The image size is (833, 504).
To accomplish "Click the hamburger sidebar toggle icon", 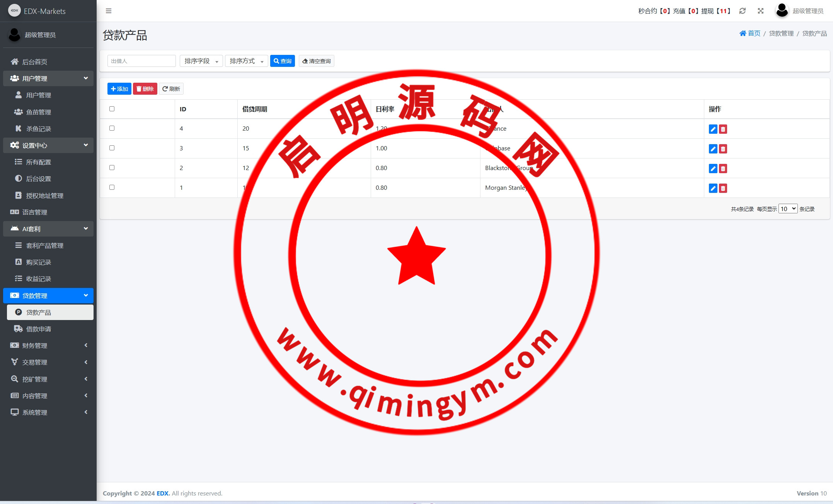I will pos(109,11).
